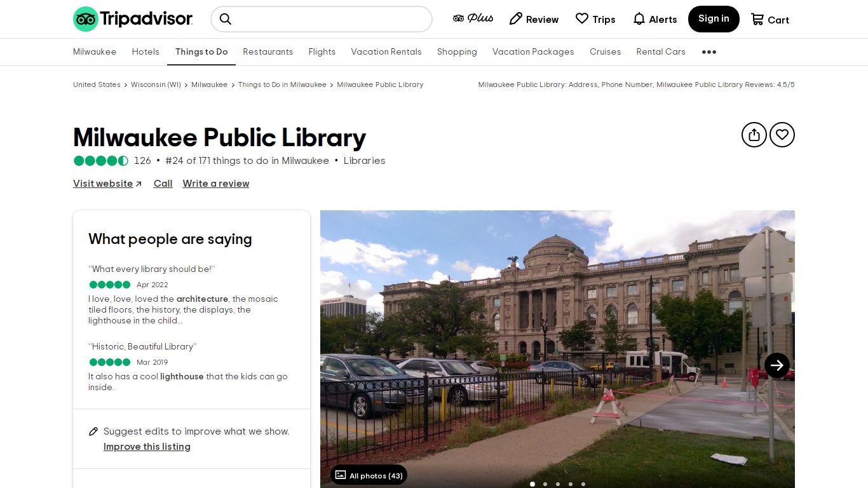Click the share icon button

click(x=754, y=135)
